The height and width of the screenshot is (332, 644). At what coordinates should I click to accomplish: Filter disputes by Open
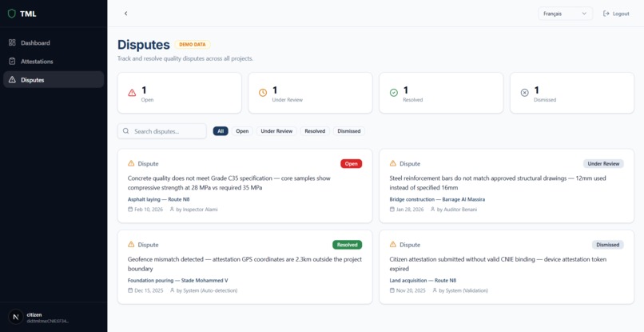click(242, 131)
